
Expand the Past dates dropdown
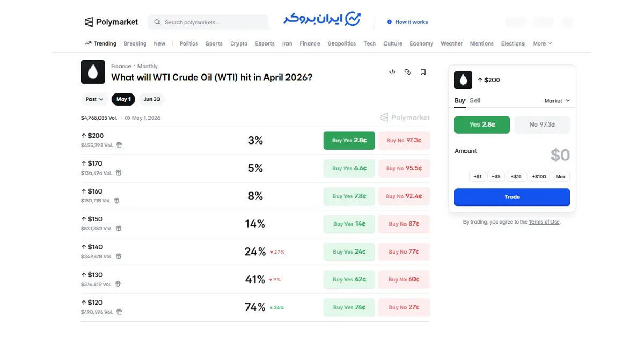(x=94, y=99)
